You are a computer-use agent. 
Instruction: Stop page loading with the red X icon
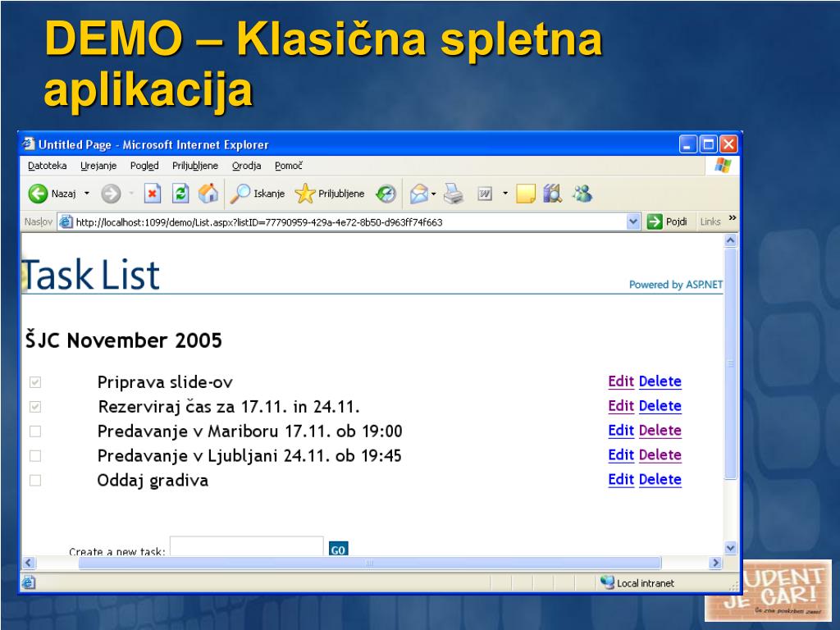tap(153, 194)
